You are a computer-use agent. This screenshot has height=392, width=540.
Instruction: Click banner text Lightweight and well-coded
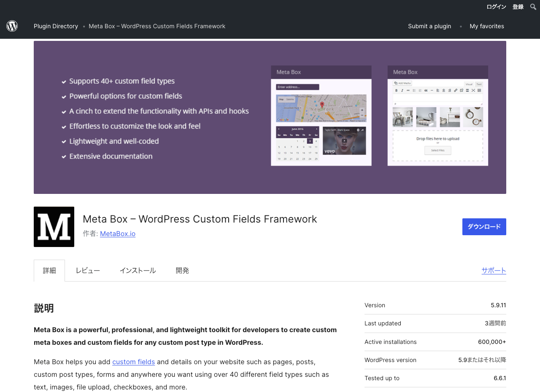coord(114,141)
